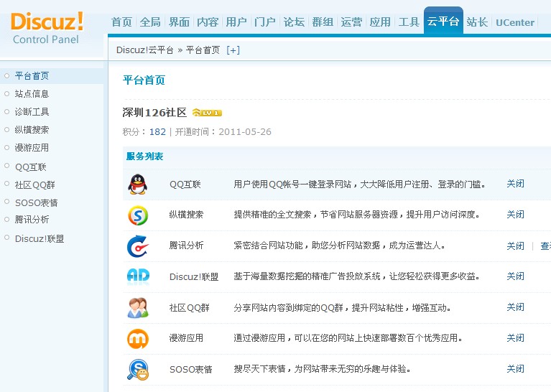The width and height of the screenshot is (551, 392).
Task: Click the 纵横搜索 colorful S icon
Action: click(138, 215)
